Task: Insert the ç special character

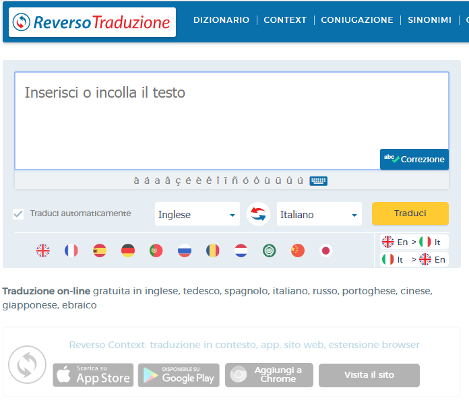Action: pos(178,181)
